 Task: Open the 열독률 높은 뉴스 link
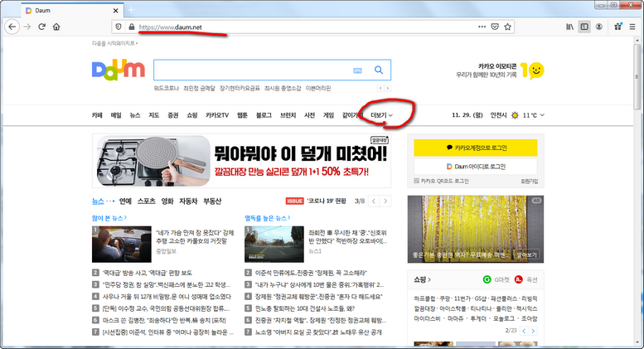[268, 218]
